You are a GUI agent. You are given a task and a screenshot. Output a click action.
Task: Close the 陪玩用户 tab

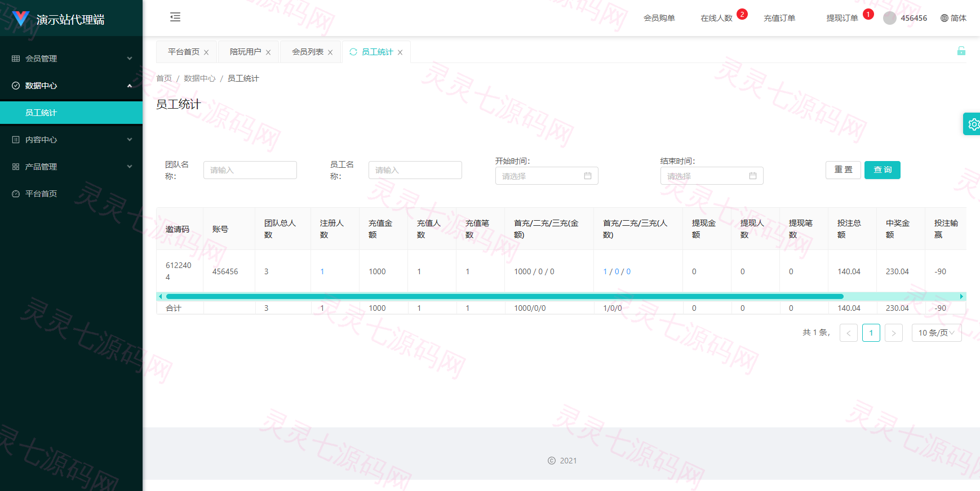click(268, 52)
